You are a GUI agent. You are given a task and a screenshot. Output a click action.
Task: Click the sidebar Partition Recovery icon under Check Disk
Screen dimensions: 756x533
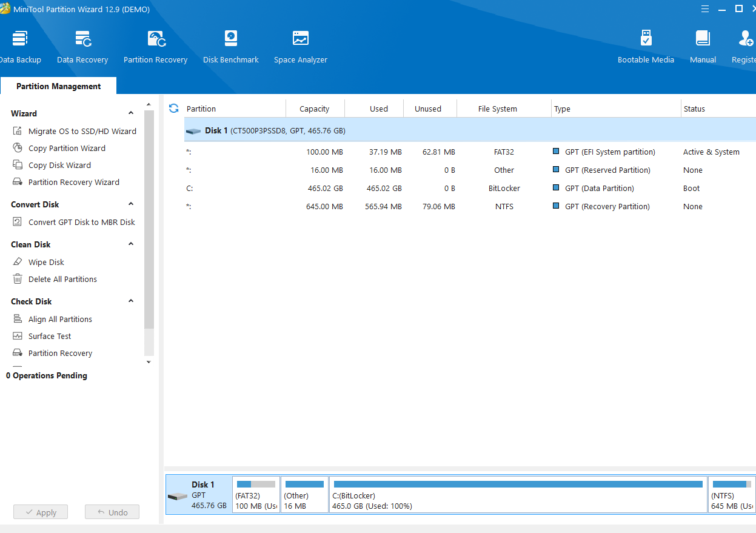pos(18,353)
